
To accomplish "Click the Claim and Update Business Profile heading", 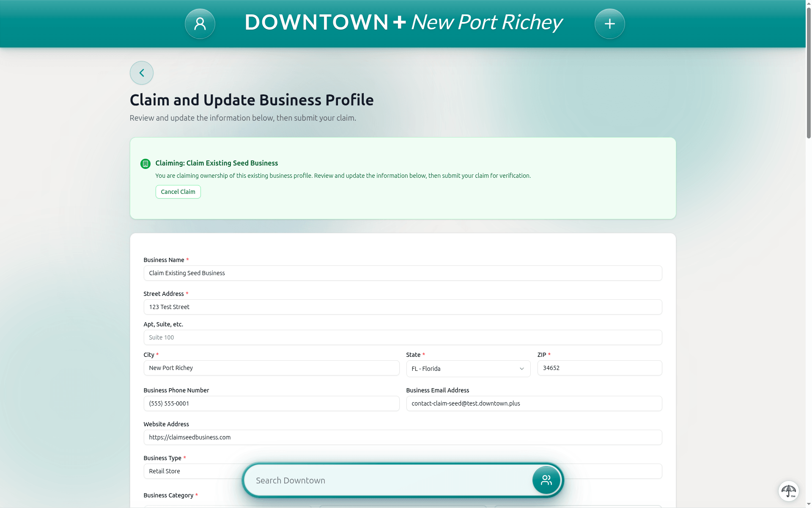I will 252,100.
